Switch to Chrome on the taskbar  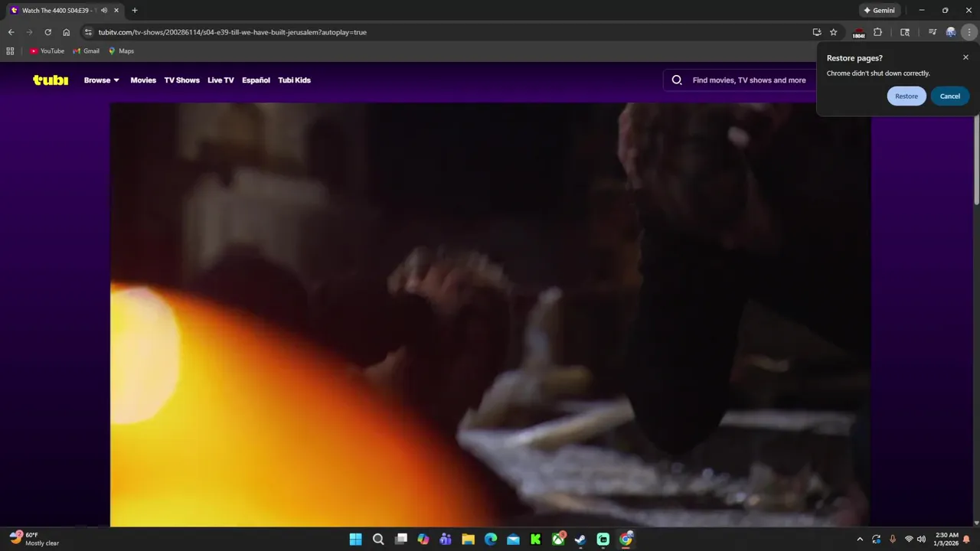tap(626, 539)
